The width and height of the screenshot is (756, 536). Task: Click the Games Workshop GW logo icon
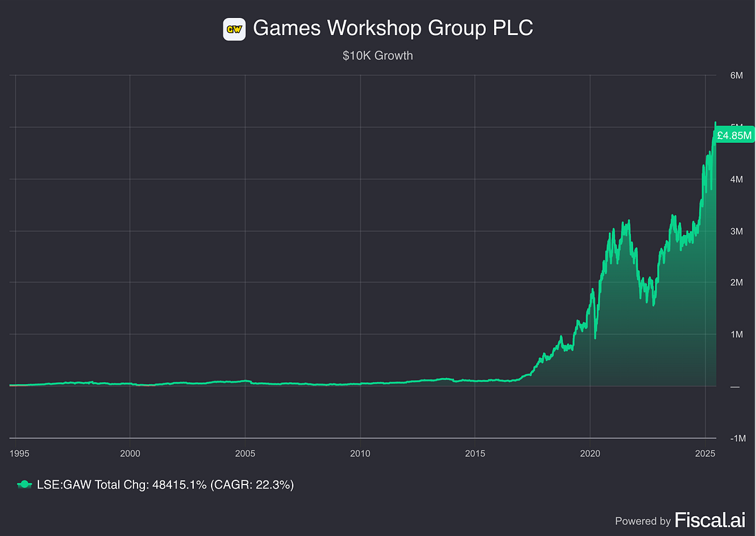(x=234, y=30)
